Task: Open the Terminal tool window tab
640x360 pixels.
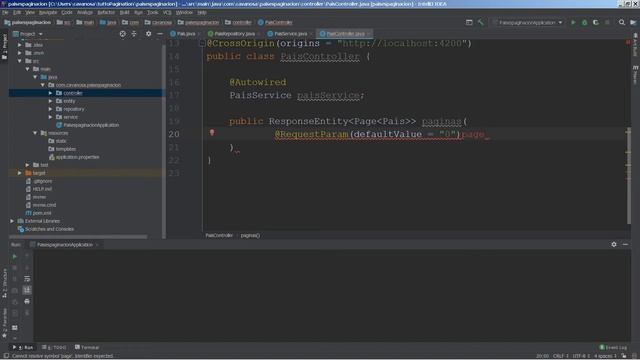Action: tap(87, 347)
